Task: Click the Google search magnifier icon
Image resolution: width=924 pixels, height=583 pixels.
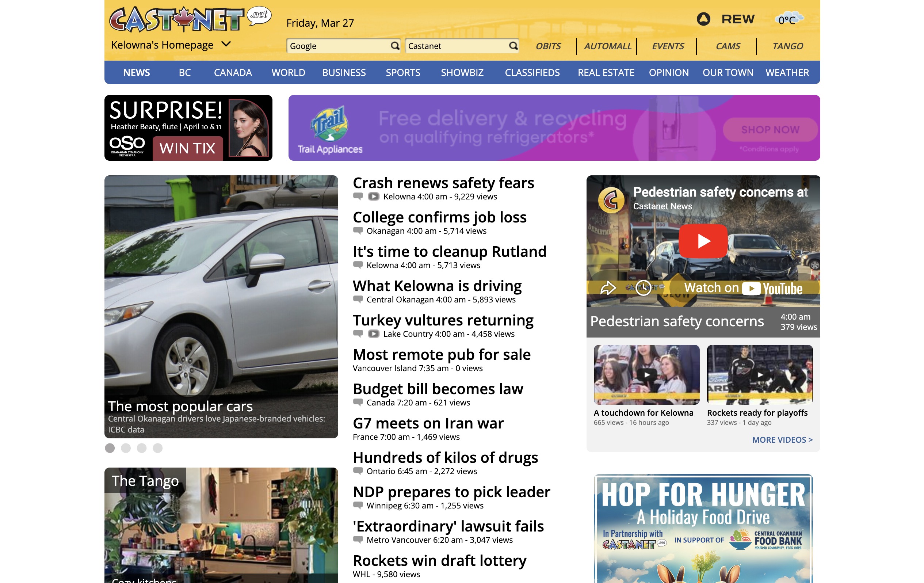Action: point(394,46)
